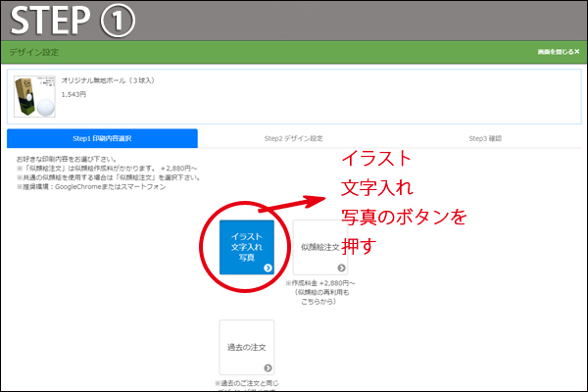588x392 pixels.
Task: Click the text お好きな印刷内容をお選び下さい。
Action: coord(67,159)
